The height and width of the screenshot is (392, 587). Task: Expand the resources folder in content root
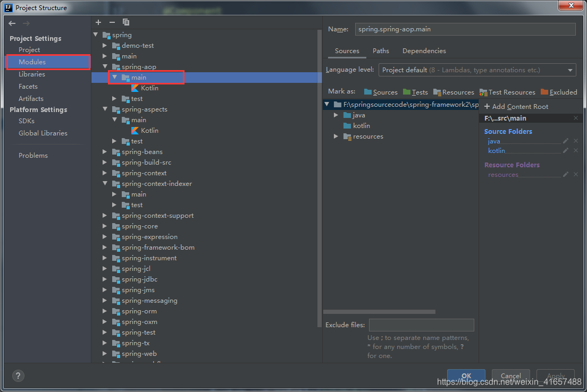coord(336,137)
